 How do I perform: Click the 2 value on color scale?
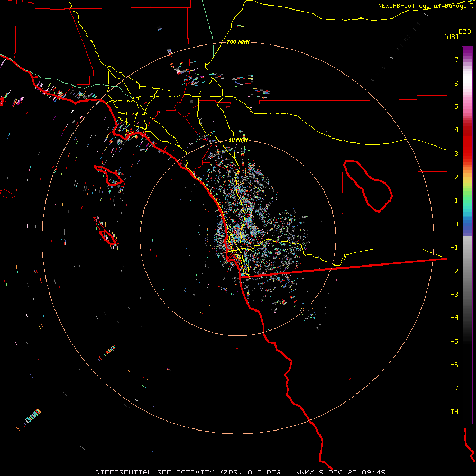[456, 177]
